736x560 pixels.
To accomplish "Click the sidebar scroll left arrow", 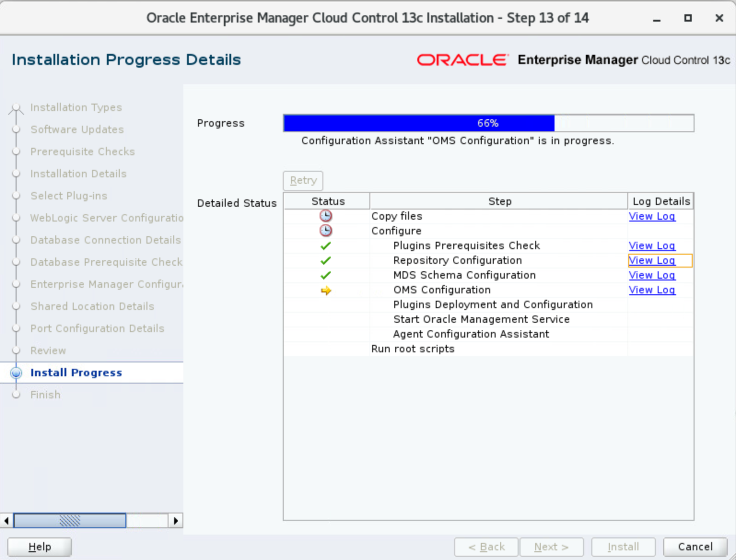I will point(6,521).
